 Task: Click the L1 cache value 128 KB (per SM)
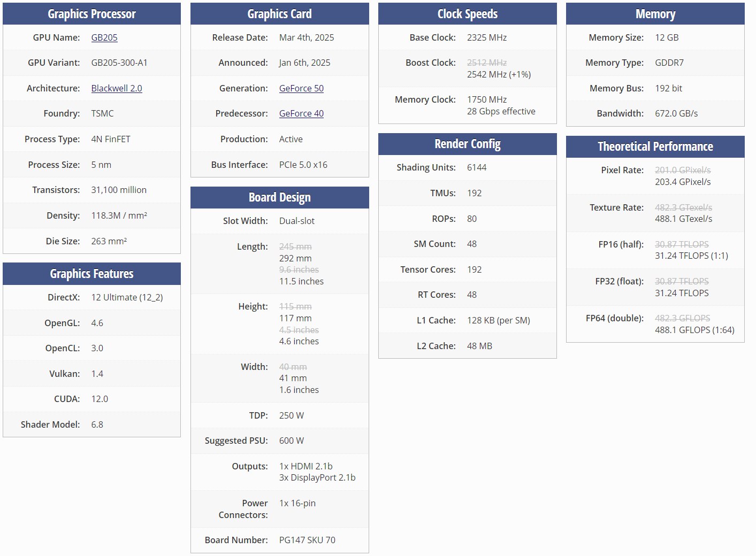[499, 320]
